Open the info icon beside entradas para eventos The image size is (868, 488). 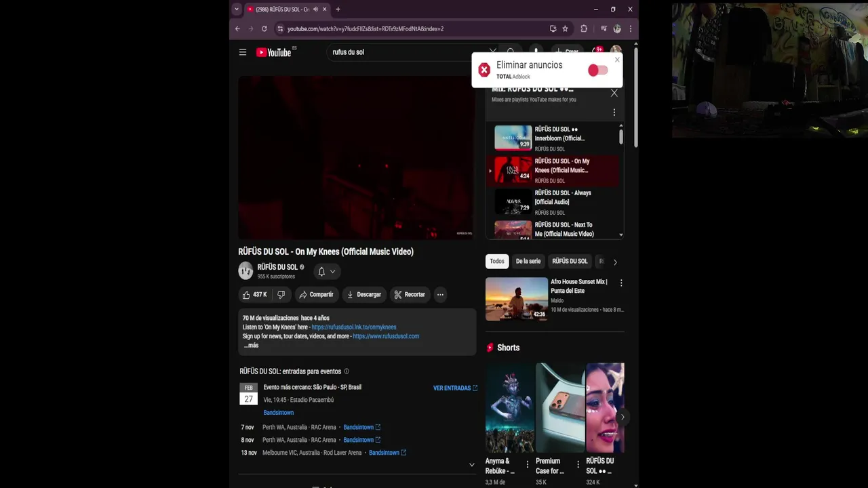(x=347, y=371)
